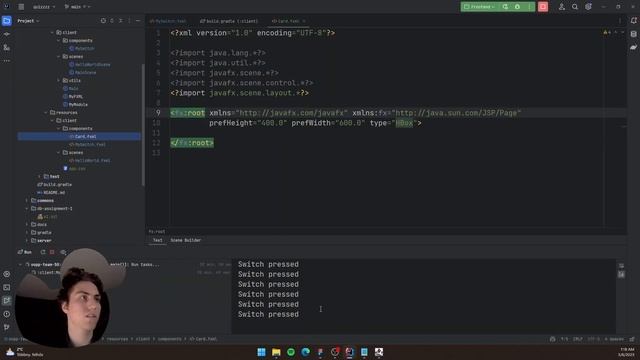This screenshot has width=640, height=360.
Task: Expand the docs folder
Action: click(27, 224)
